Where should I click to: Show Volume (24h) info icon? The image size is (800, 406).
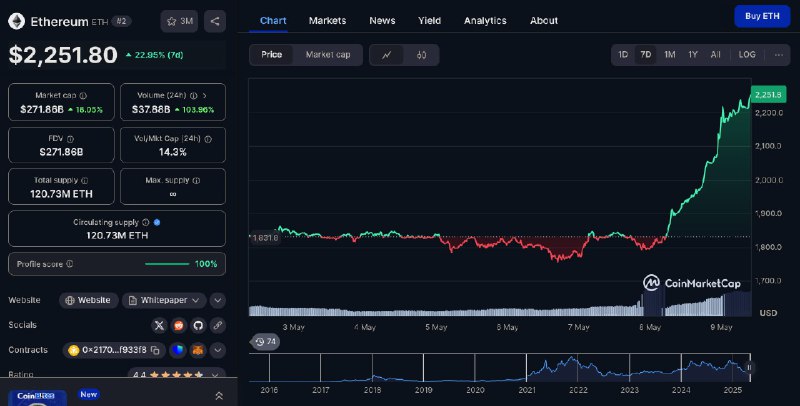193,95
